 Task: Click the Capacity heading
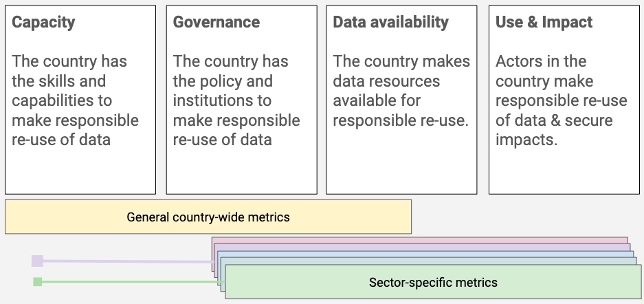(x=43, y=22)
